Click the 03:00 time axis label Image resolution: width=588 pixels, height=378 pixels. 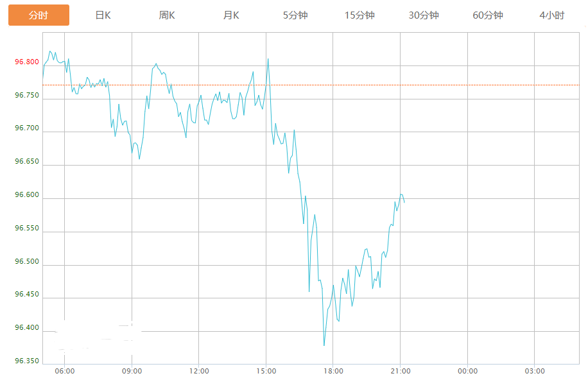[x=534, y=371]
